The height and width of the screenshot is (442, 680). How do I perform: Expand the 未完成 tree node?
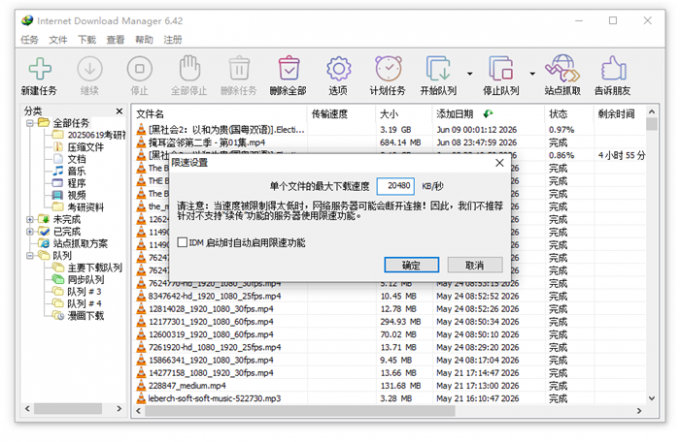click(x=29, y=219)
